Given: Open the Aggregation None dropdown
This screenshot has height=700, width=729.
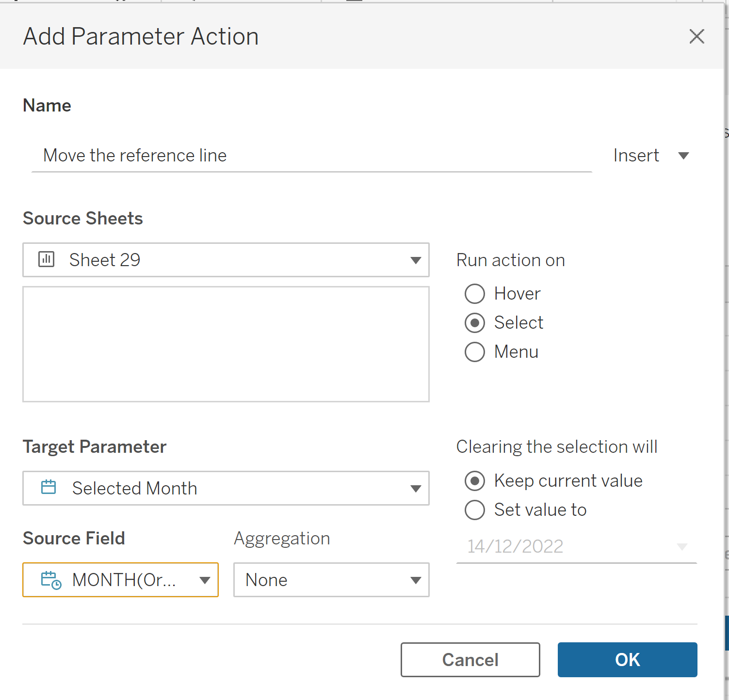Looking at the screenshot, I should click(415, 580).
